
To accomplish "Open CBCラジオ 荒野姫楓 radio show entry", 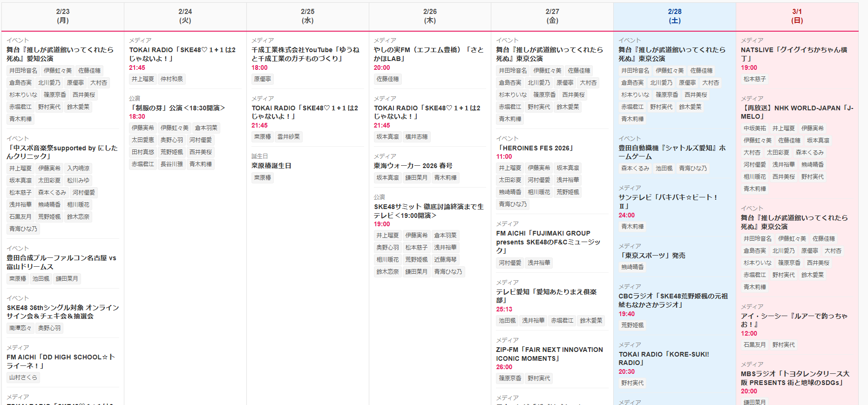I will [672, 300].
